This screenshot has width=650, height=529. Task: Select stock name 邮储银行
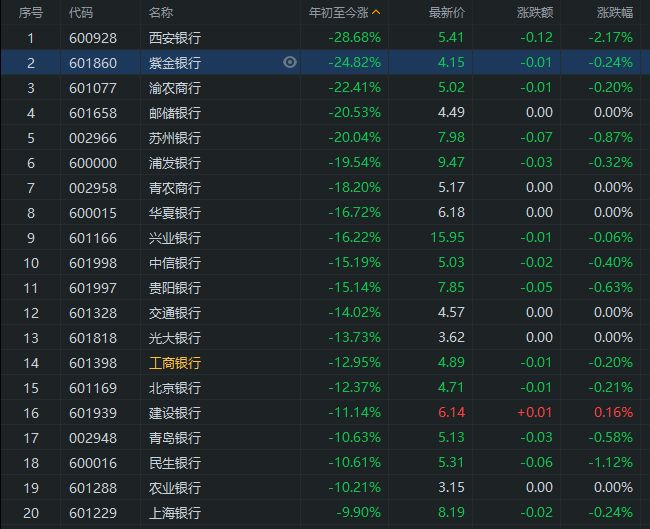(x=175, y=113)
